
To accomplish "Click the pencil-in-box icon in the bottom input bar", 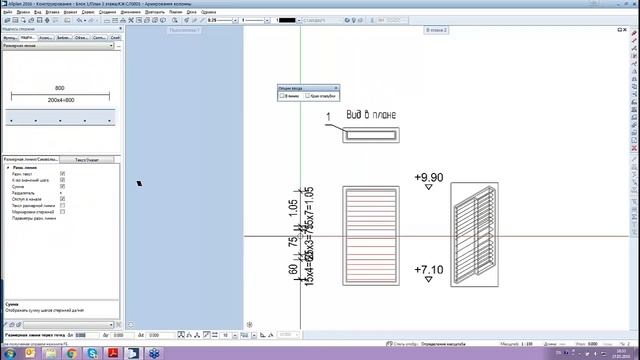I will coord(207,335).
